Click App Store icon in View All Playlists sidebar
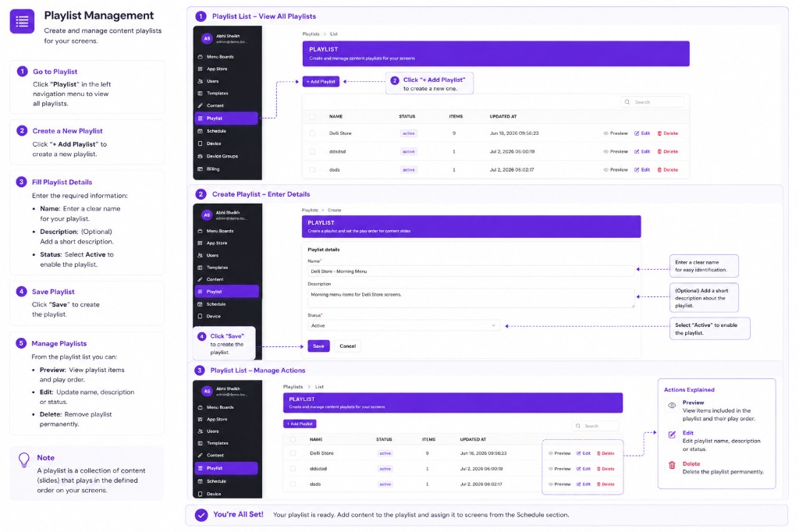799x532 pixels. [x=201, y=69]
